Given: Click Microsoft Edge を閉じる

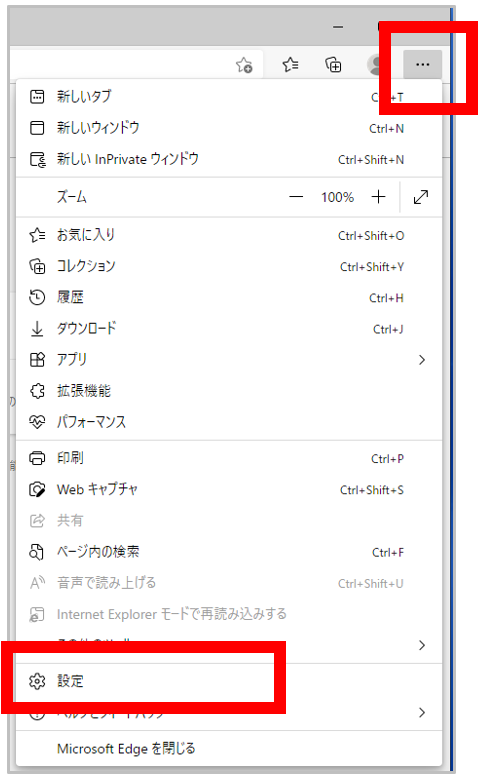Looking at the screenshot, I should click(x=229, y=749).
